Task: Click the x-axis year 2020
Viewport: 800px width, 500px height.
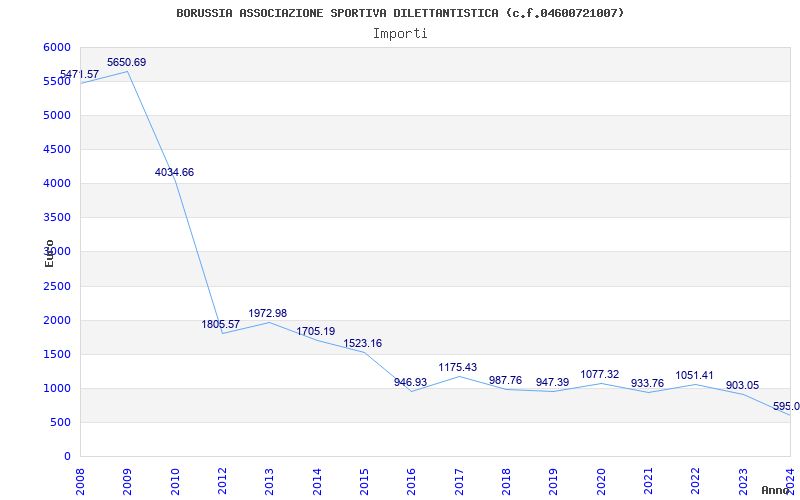Action: [601, 482]
